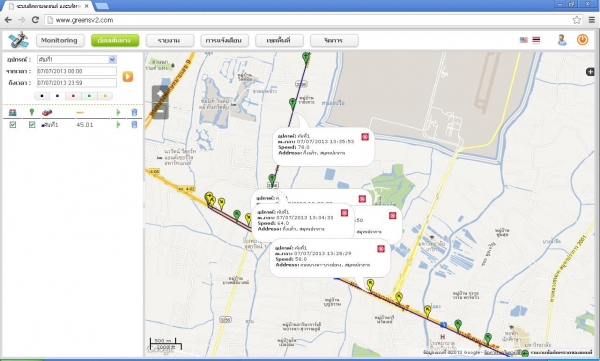The height and width of the screenshot is (361, 600).
Task: Zoom out on the map
Action: [160, 111]
